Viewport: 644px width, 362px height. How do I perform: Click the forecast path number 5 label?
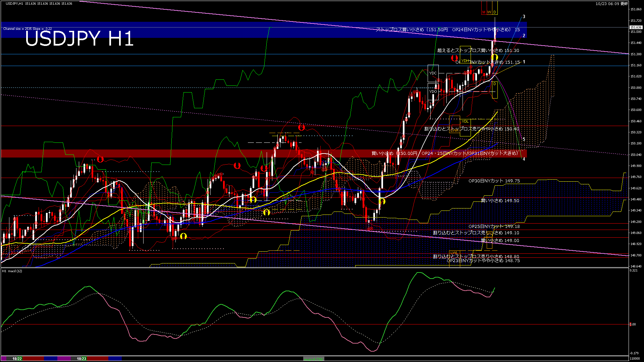pos(524,139)
